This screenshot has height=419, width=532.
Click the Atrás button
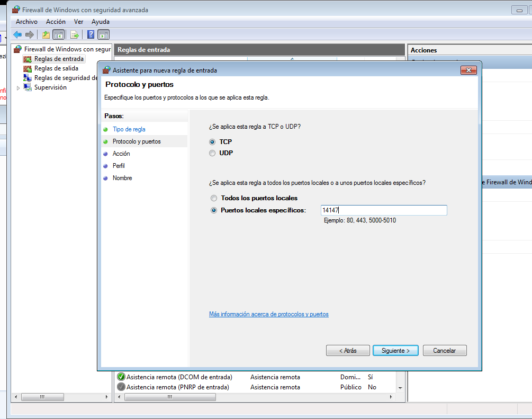coord(348,351)
